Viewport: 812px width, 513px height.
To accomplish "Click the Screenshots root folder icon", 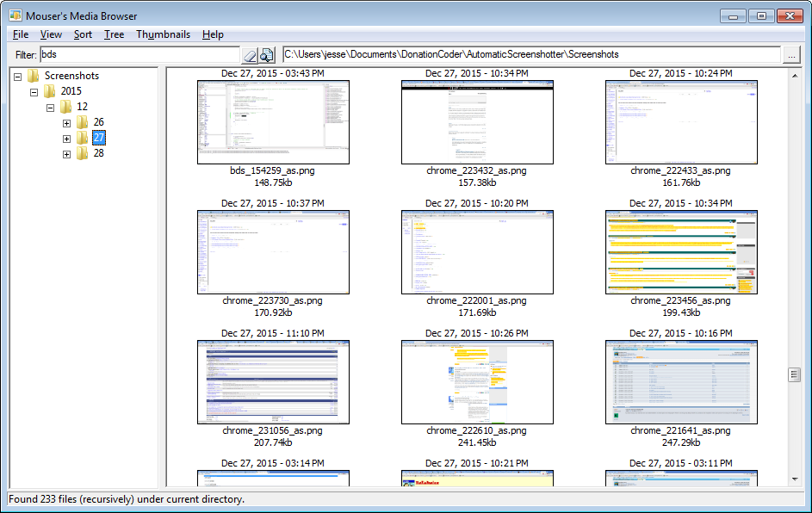I will (x=34, y=76).
